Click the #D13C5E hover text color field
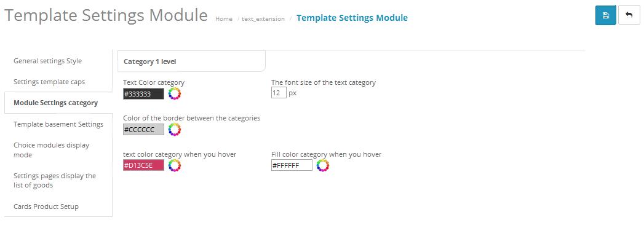This screenshot has width=644, height=236. pyautogui.click(x=144, y=165)
